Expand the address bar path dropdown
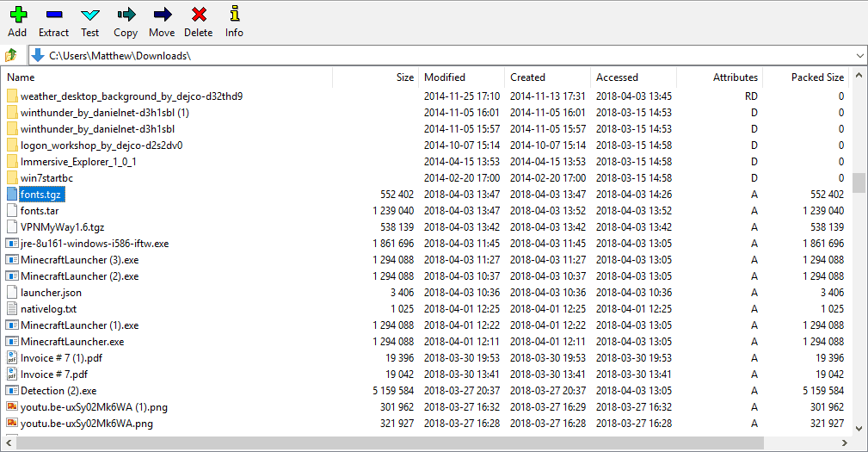This screenshot has height=452, width=868. [x=860, y=56]
